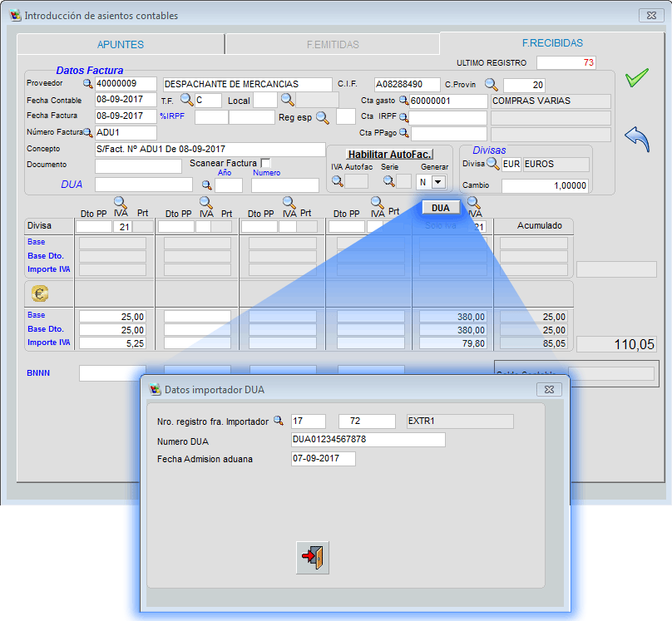The image size is (672, 621).
Task: Click the Acumulado column header
Action: pos(539,225)
